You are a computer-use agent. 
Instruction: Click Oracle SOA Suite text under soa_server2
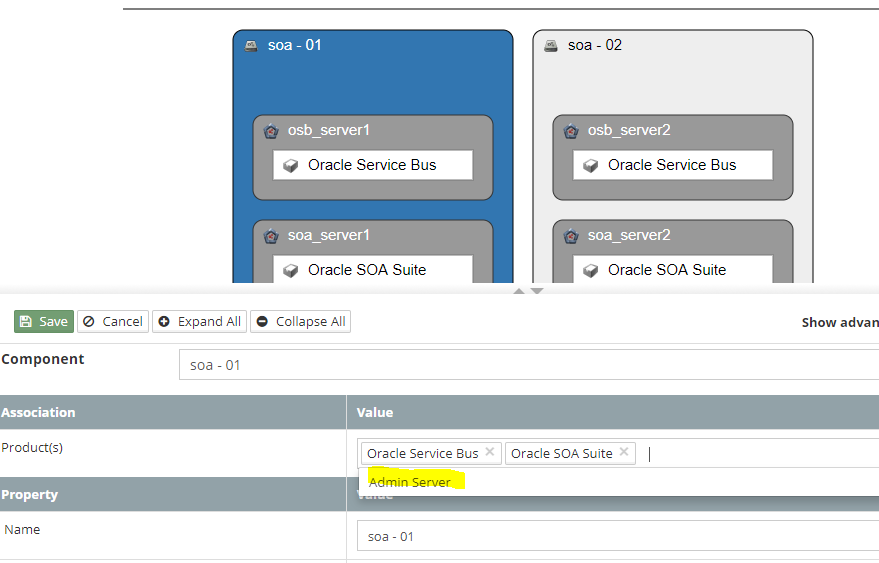667,270
